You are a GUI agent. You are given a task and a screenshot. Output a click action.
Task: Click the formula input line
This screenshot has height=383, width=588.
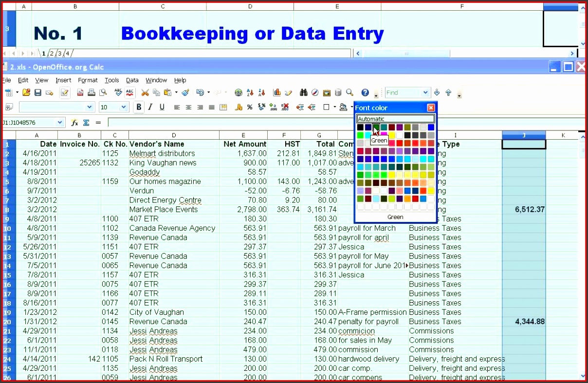(341, 123)
